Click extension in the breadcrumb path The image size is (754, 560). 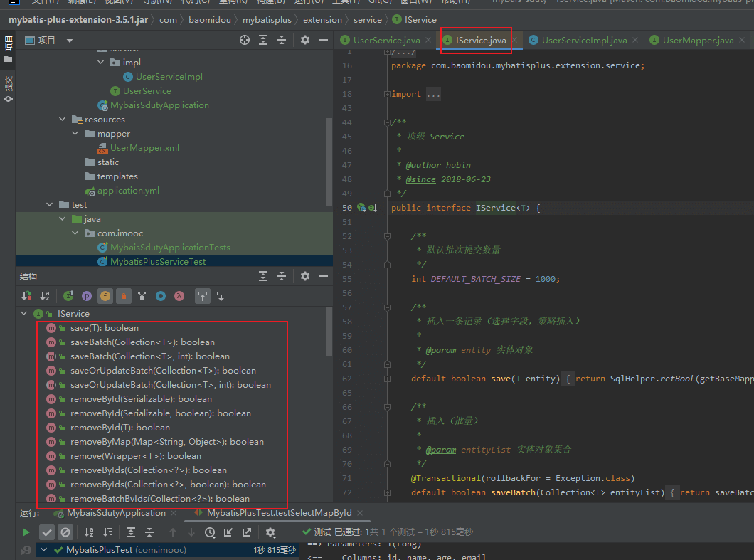click(322, 20)
